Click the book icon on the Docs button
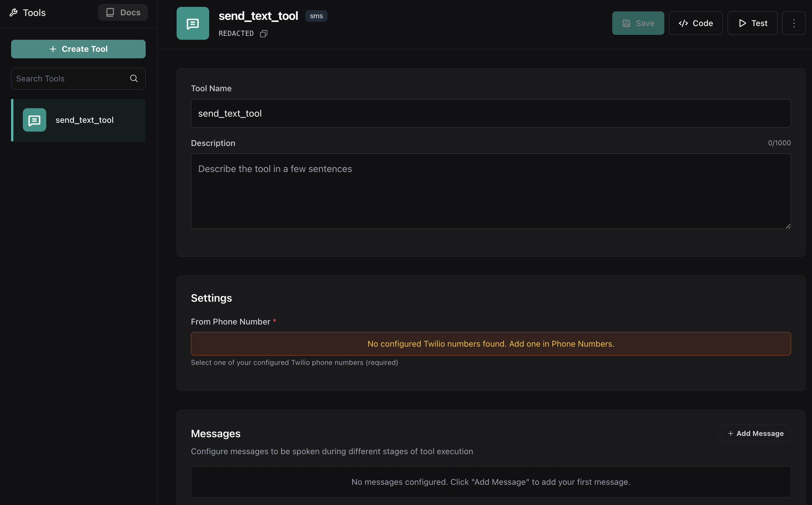Screen dimensions: 812x505 tap(110, 12)
